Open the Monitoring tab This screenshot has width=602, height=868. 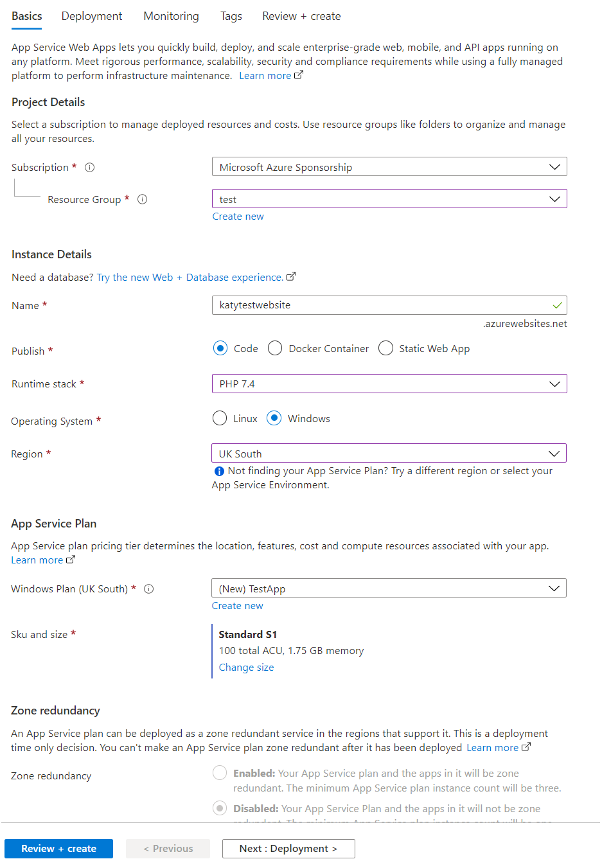point(171,16)
